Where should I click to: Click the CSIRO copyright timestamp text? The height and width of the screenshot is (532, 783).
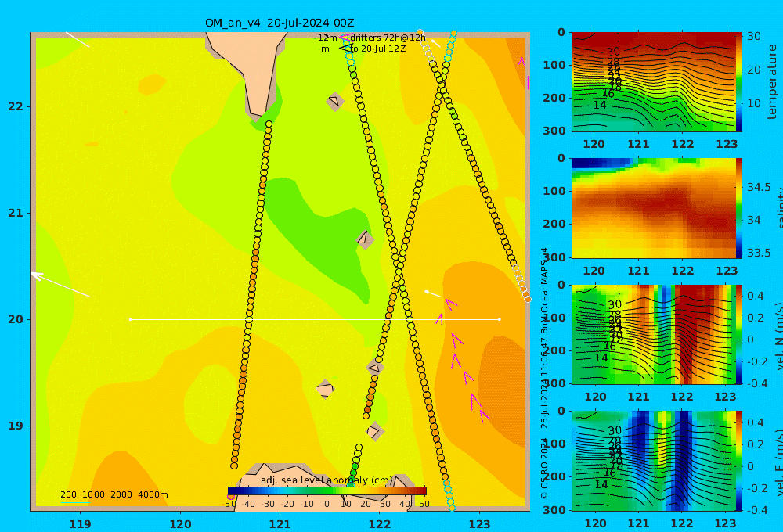[544, 374]
